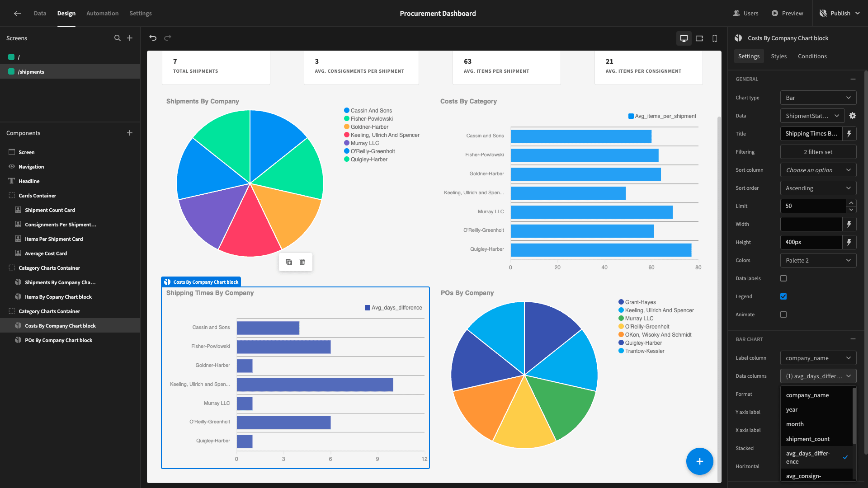Click the undo arrow icon
Screen dimensions: 868x488
point(153,38)
